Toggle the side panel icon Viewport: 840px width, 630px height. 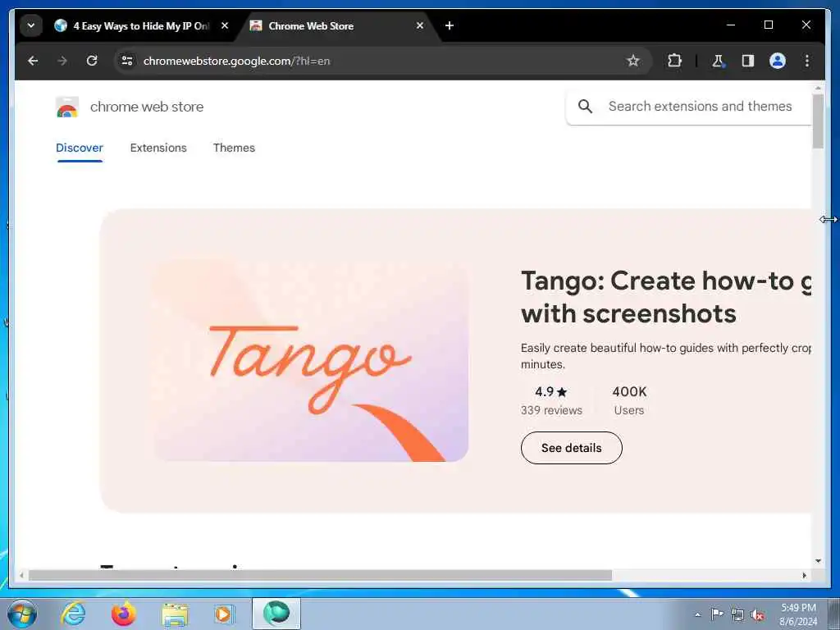pos(748,61)
